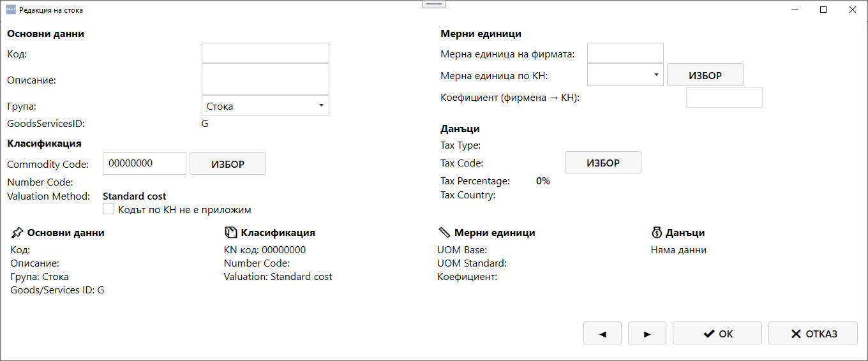This screenshot has height=361, width=868.
Task: Click the 'UOM Standard:' summary label
Action: pos(472,263)
